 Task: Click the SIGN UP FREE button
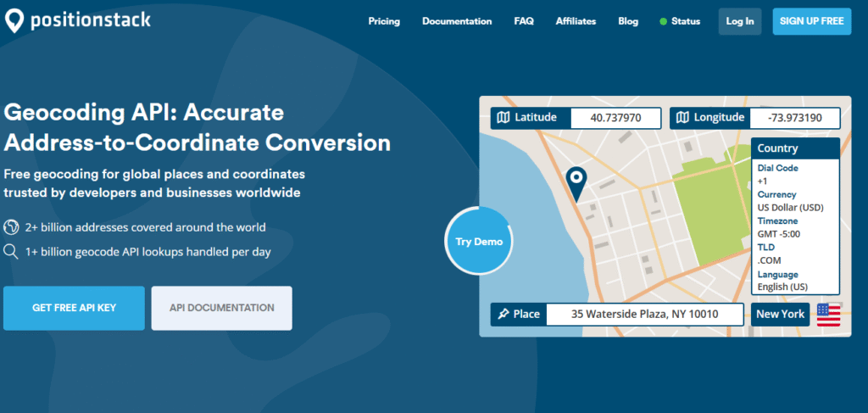(811, 21)
